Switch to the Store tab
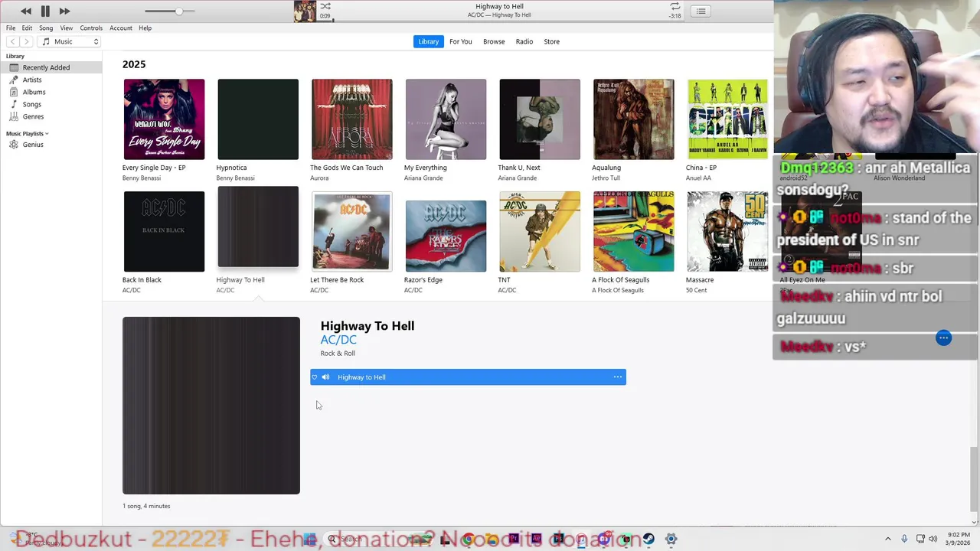980x551 pixels. (551, 41)
